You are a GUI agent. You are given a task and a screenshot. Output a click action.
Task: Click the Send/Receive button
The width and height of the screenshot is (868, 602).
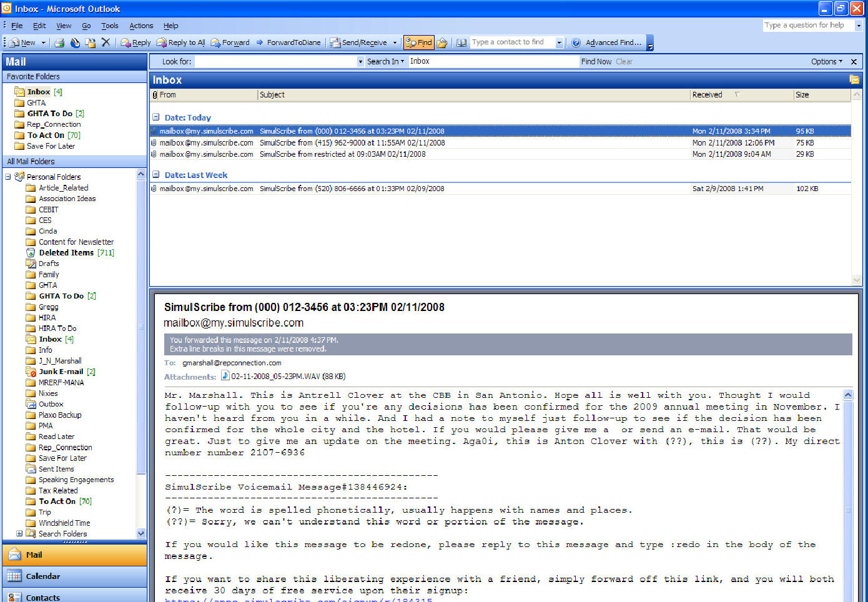click(359, 42)
